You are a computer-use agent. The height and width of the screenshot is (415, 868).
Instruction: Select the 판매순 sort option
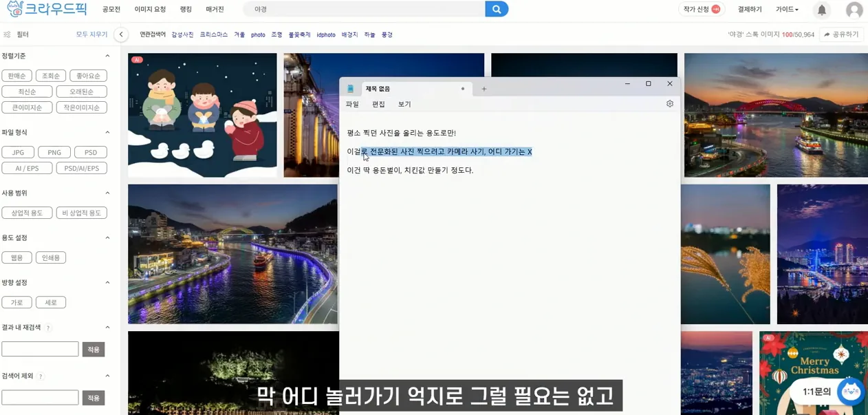[x=17, y=76]
